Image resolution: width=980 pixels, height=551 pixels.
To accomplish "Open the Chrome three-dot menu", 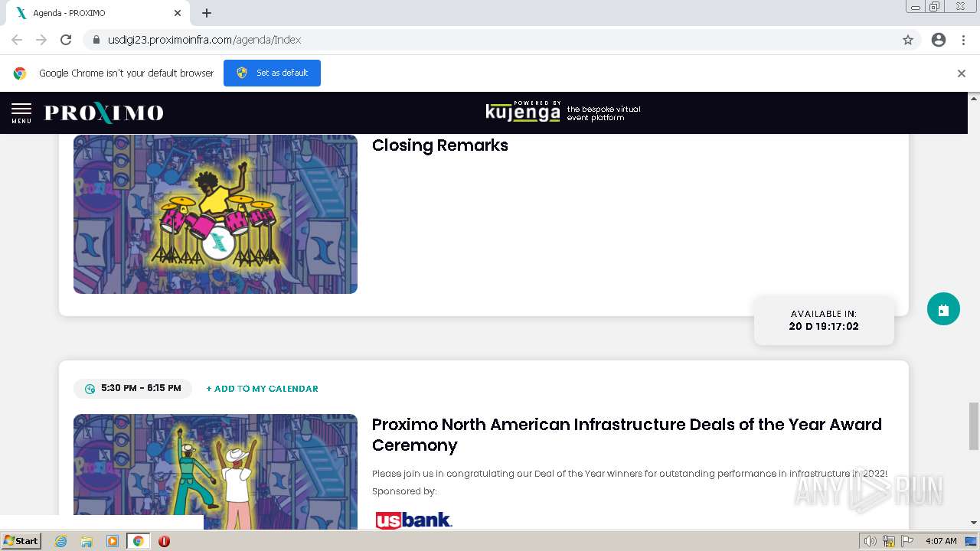I will click(963, 40).
